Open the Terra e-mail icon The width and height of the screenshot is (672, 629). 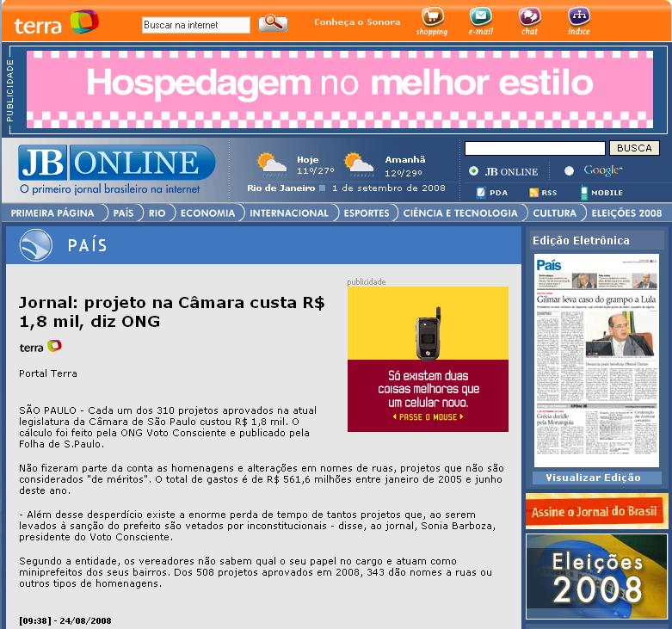click(x=481, y=17)
